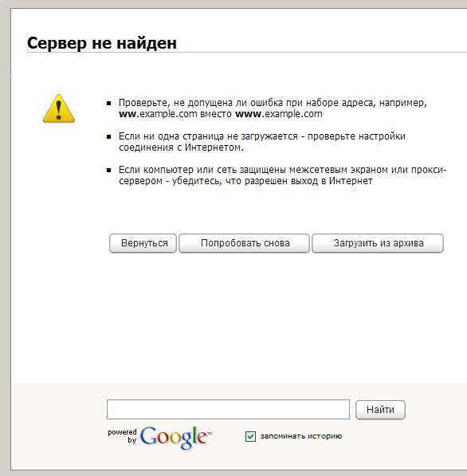Click the yellow warning triangle icon
Viewport: 467px width, 476px height.
(x=59, y=108)
